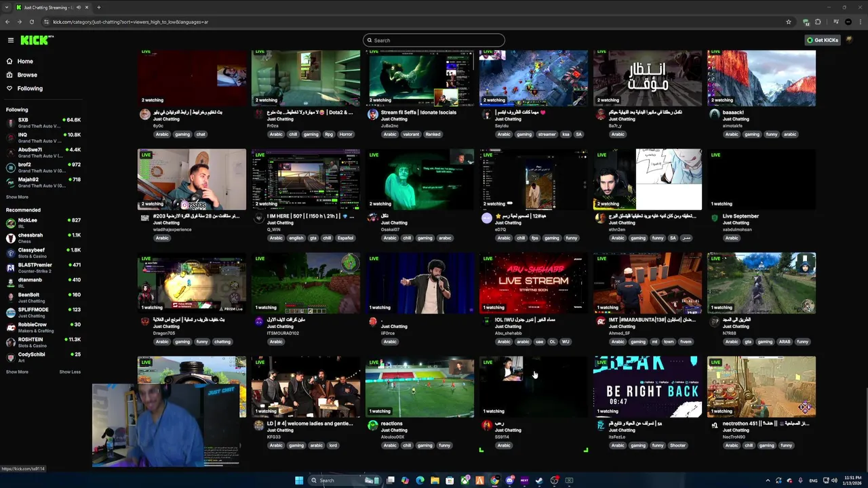
Task: Open SXB channel in Following list
Action: 43,123
